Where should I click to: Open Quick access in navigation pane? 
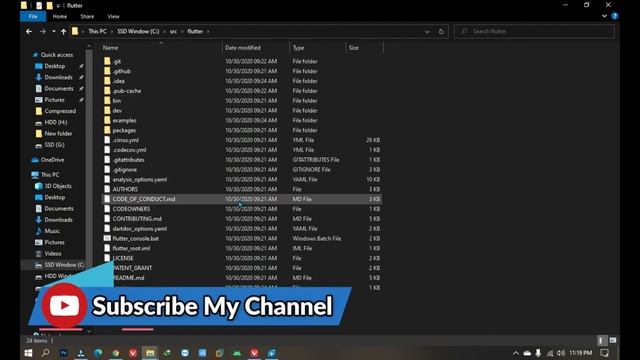pyautogui.click(x=57, y=55)
